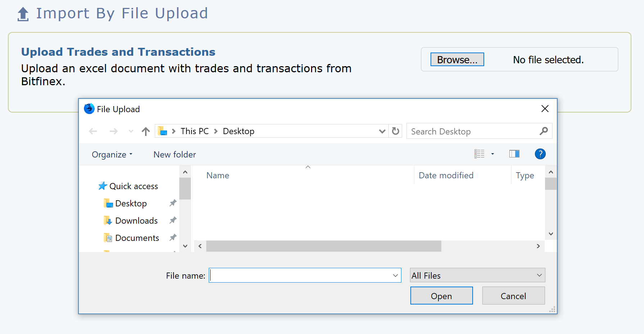Open the All Files type dropdown
The image size is (644, 334).
click(477, 275)
